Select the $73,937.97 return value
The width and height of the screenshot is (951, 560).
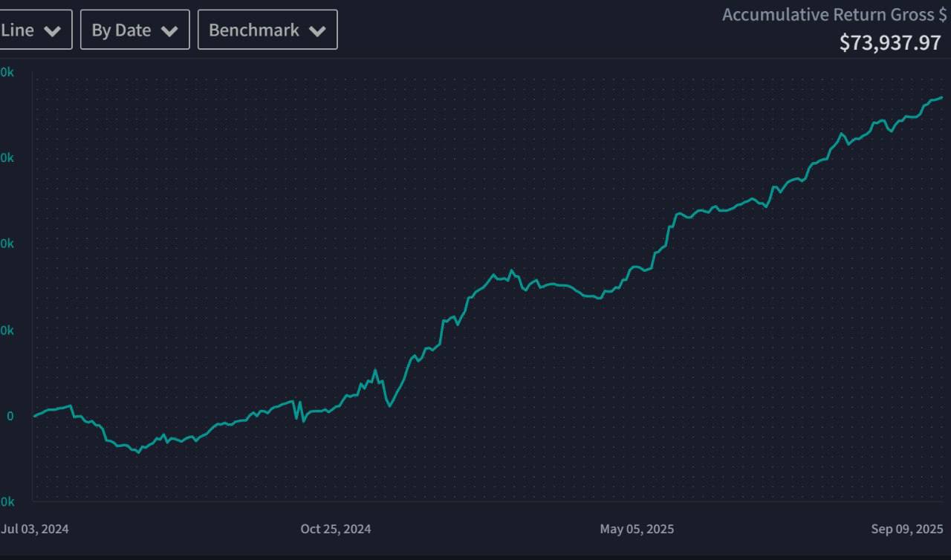(x=890, y=42)
